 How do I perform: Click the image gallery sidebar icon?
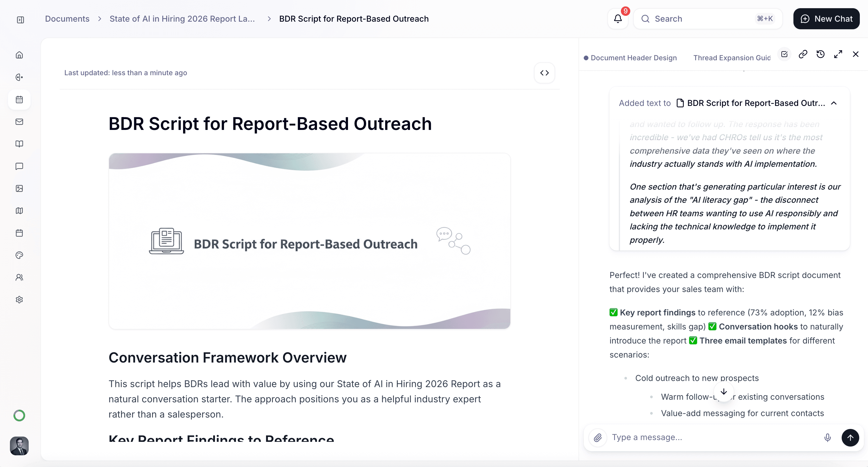(x=20, y=188)
